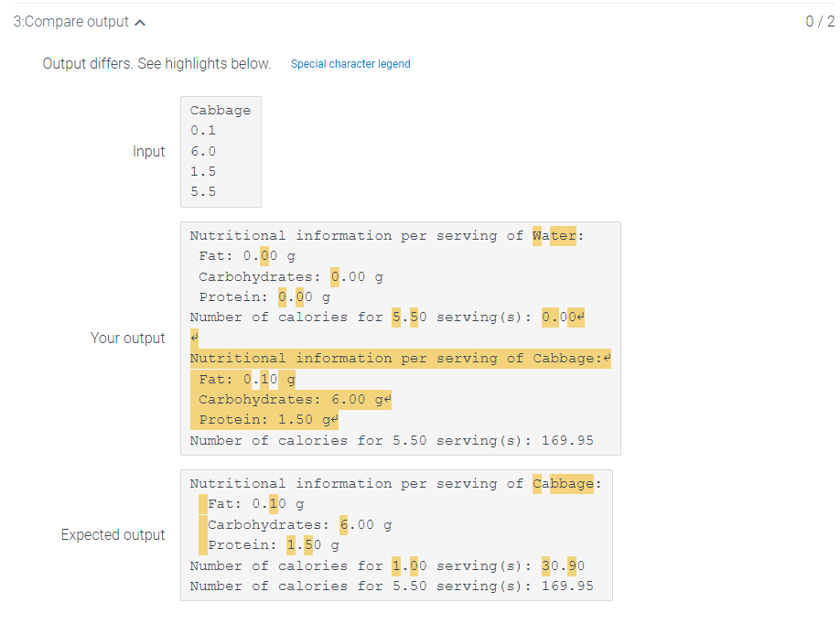
Task: Click '169.95' calories line in Your output
Action: [392, 440]
